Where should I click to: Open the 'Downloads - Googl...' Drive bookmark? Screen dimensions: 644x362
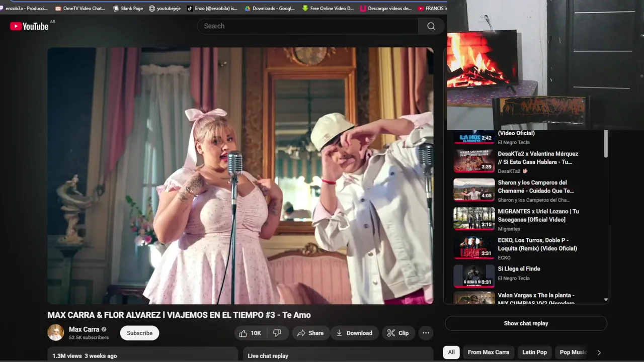point(270,8)
